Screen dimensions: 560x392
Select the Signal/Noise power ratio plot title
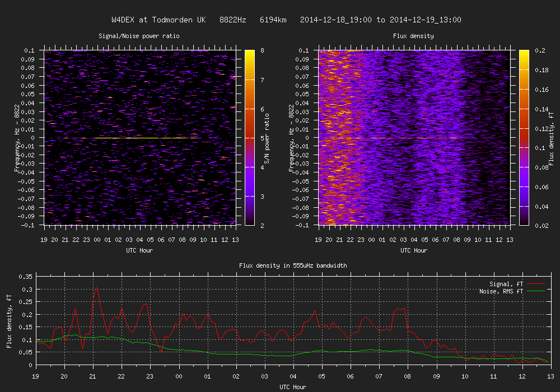point(139,36)
